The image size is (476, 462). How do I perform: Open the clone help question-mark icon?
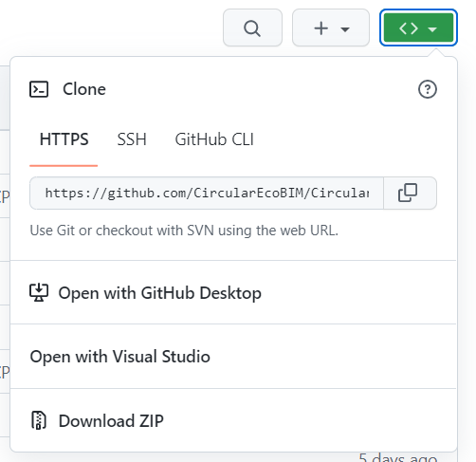pos(428,89)
